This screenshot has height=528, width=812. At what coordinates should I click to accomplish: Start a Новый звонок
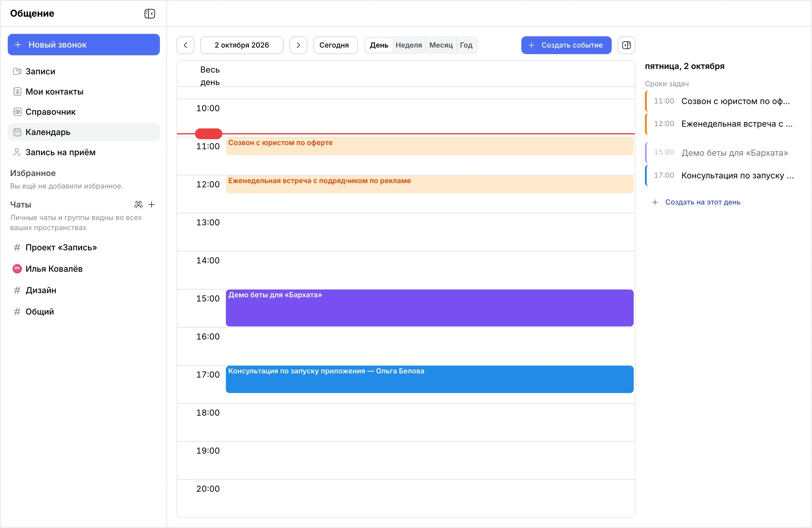point(84,45)
